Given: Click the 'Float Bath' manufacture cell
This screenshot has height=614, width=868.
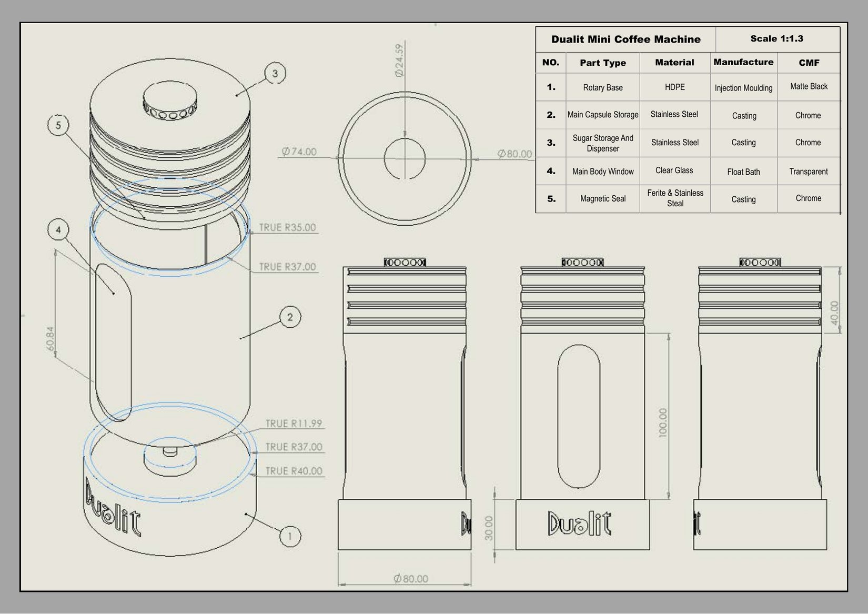Looking at the screenshot, I should (x=743, y=172).
